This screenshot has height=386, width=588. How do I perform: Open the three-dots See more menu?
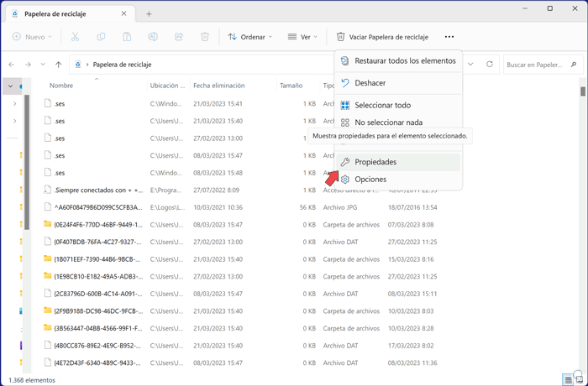[x=449, y=37]
